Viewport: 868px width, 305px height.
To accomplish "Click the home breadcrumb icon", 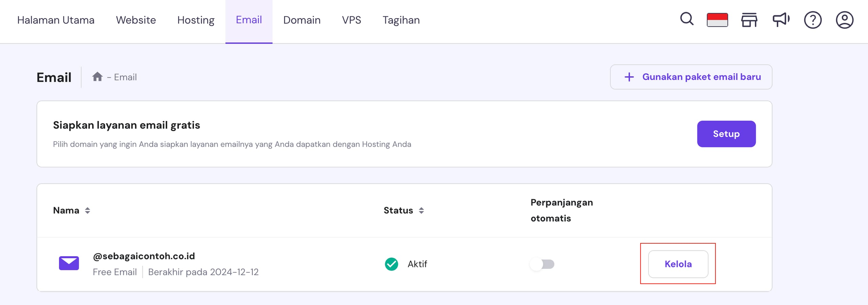I will point(97,77).
